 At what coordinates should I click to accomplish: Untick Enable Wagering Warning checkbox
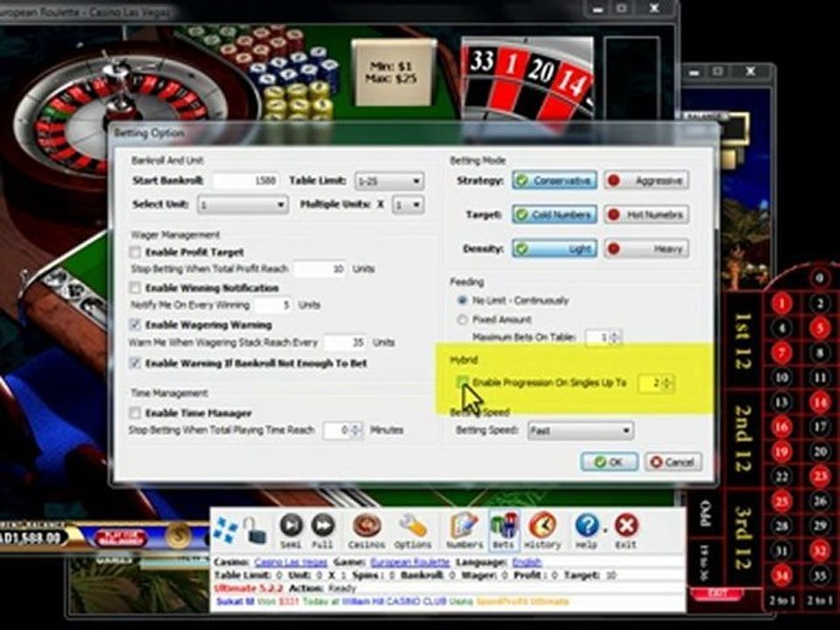pos(136,325)
